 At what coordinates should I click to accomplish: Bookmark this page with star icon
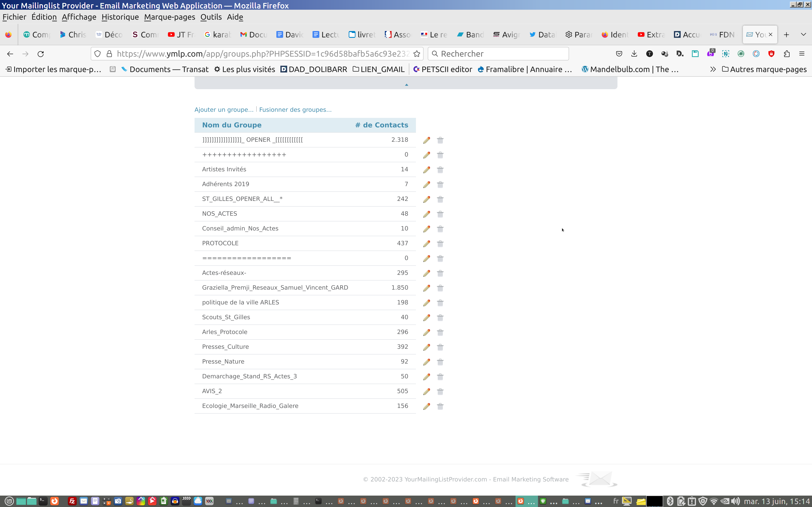click(417, 54)
